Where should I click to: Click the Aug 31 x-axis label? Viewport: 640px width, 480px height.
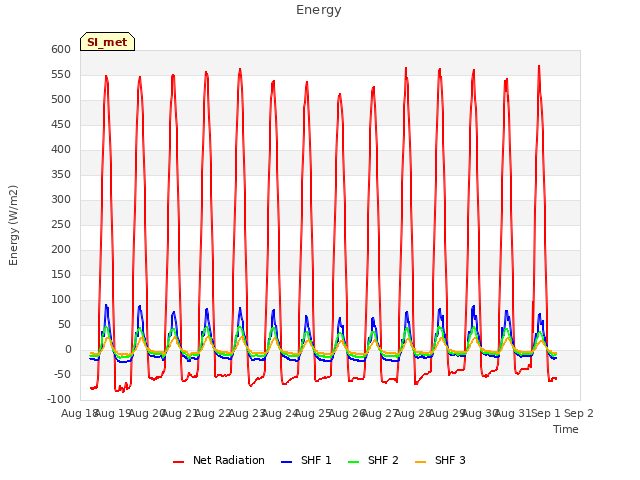(x=513, y=413)
